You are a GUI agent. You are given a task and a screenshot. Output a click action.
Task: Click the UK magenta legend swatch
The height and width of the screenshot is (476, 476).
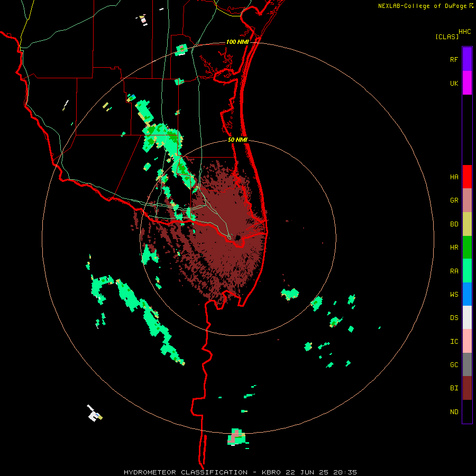(467, 83)
